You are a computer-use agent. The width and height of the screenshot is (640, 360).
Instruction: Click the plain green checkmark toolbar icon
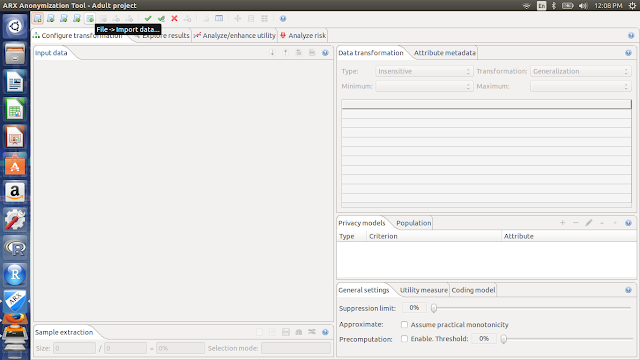coord(148,18)
